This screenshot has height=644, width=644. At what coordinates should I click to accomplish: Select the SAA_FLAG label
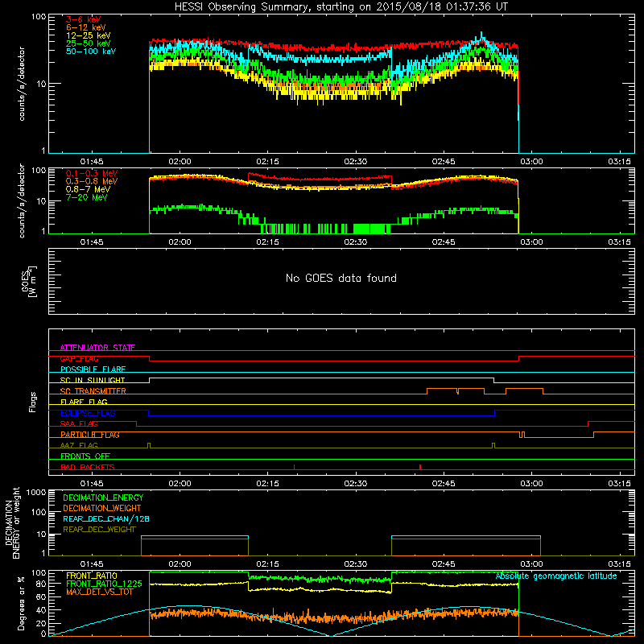click(79, 424)
